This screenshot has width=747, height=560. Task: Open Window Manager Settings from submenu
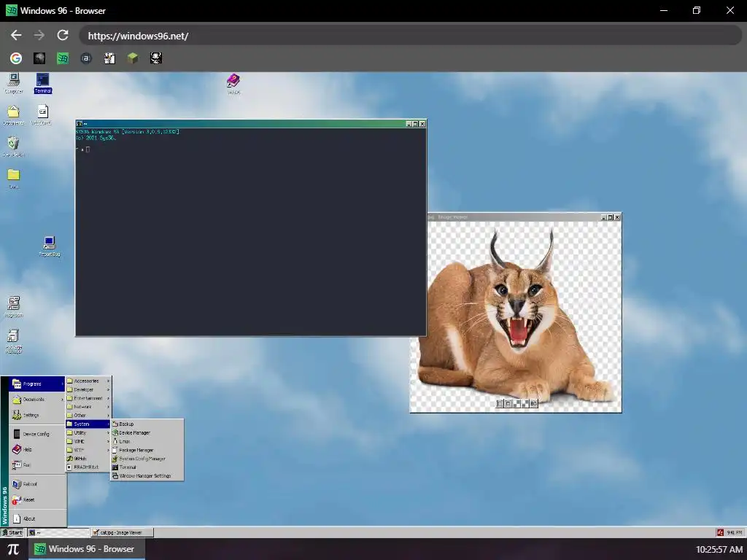(147, 475)
